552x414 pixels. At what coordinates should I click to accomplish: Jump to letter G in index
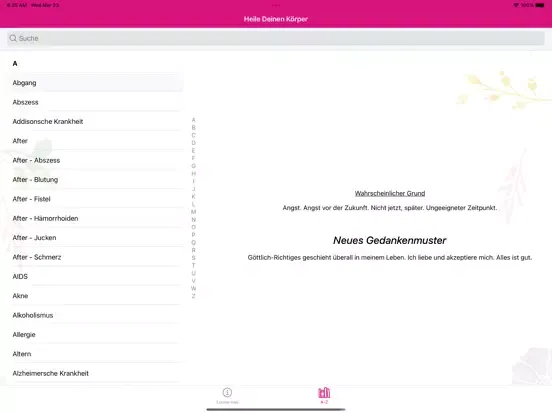point(193,166)
